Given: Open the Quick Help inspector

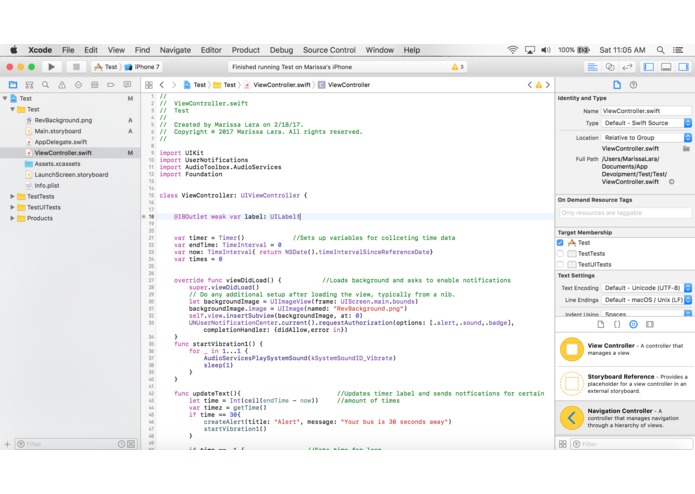Looking at the screenshot, I should pyautogui.click(x=632, y=85).
